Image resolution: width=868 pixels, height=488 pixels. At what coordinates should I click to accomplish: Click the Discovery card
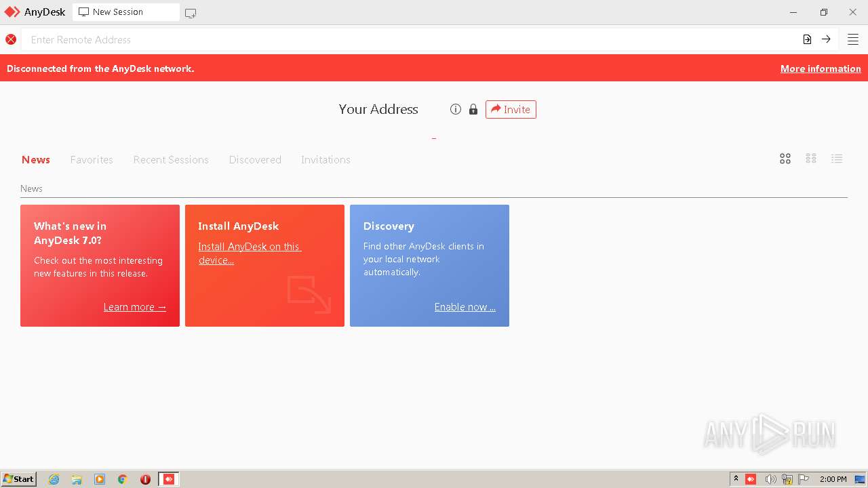pos(429,266)
